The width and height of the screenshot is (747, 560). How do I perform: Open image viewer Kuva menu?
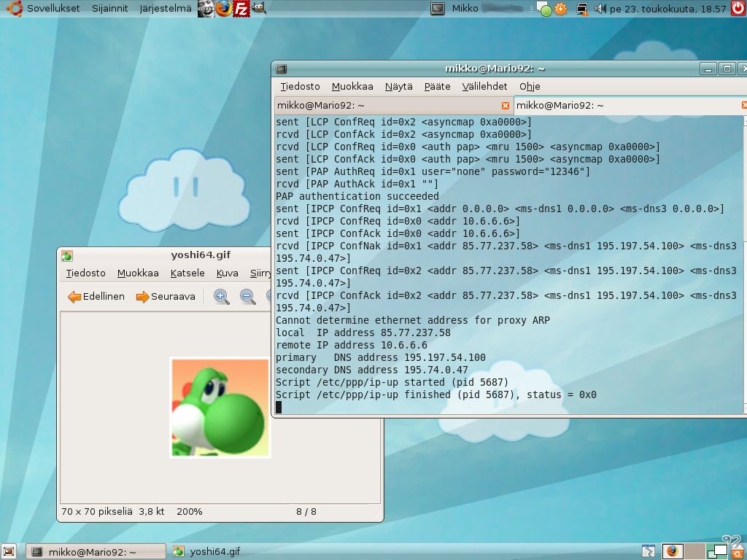tap(228, 273)
